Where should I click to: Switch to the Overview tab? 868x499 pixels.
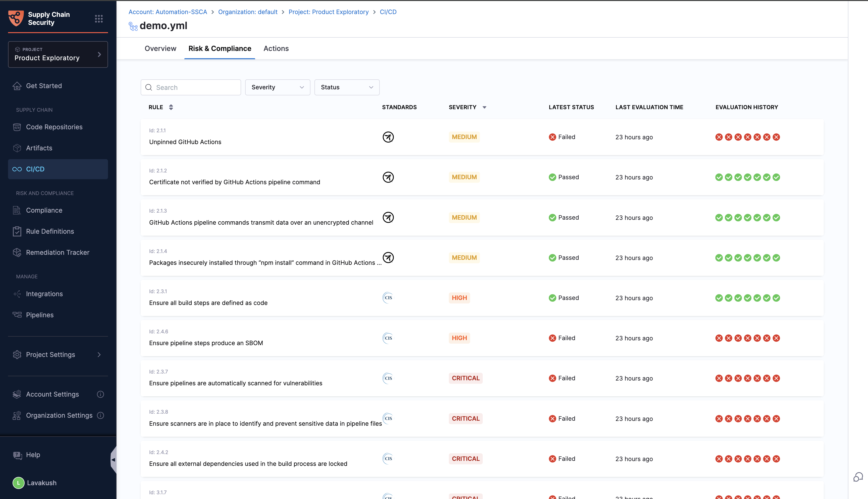160,49
